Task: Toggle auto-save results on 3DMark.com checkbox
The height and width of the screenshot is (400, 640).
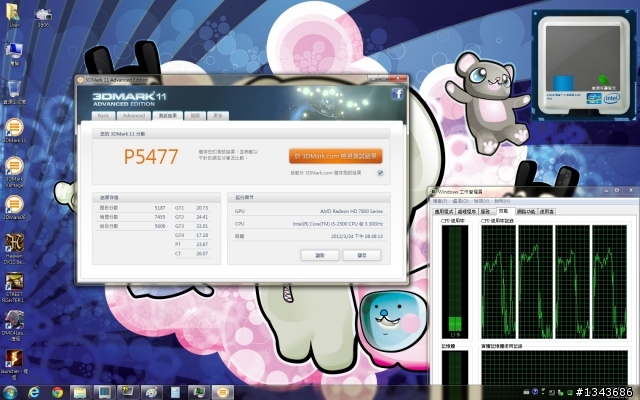Action: click(x=380, y=173)
